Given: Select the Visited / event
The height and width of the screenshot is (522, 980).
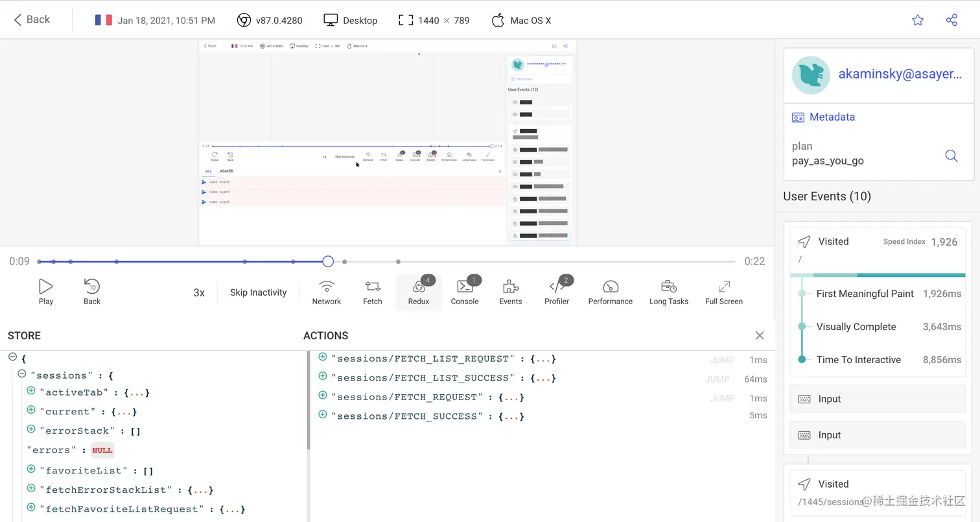Looking at the screenshot, I should 878,250.
